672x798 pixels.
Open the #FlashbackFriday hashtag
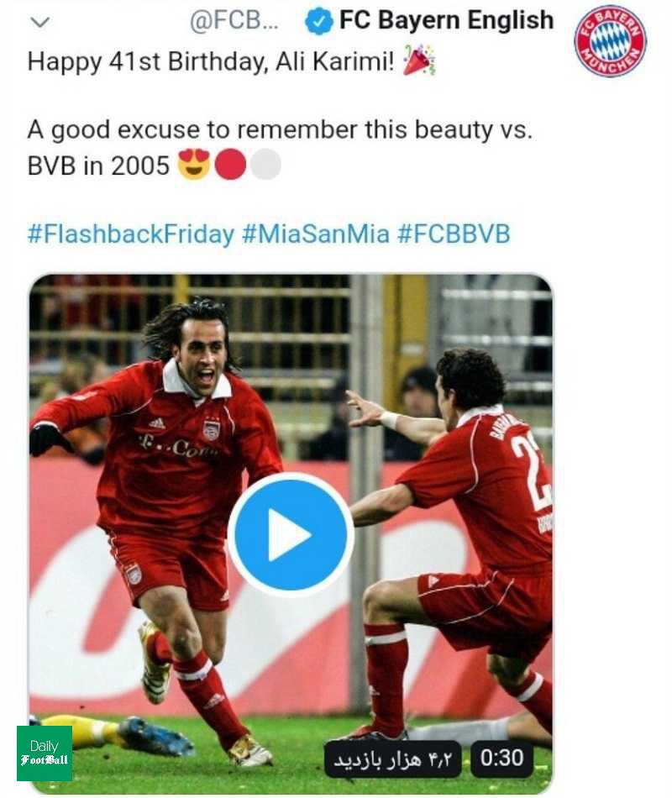(131, 234)
